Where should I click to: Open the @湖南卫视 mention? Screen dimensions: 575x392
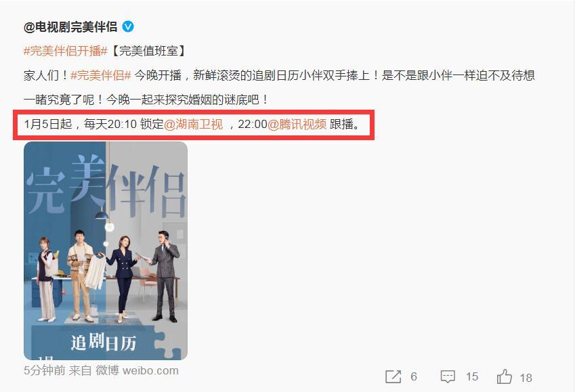(193, 125)
